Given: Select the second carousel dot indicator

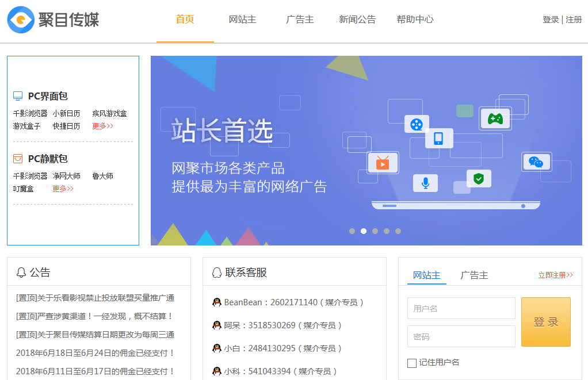Looking at the screenshot, I should pyautogui.click(x=364, y=231).
